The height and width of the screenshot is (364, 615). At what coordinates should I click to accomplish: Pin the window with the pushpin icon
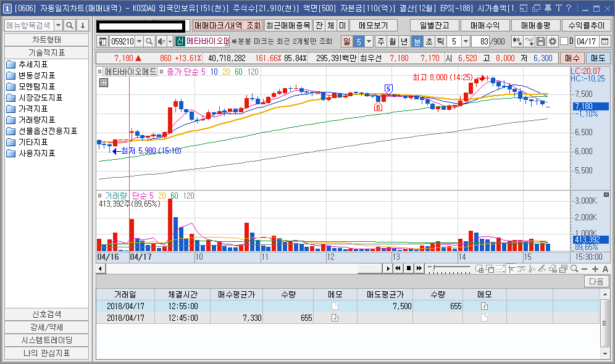tap(548, 8)
